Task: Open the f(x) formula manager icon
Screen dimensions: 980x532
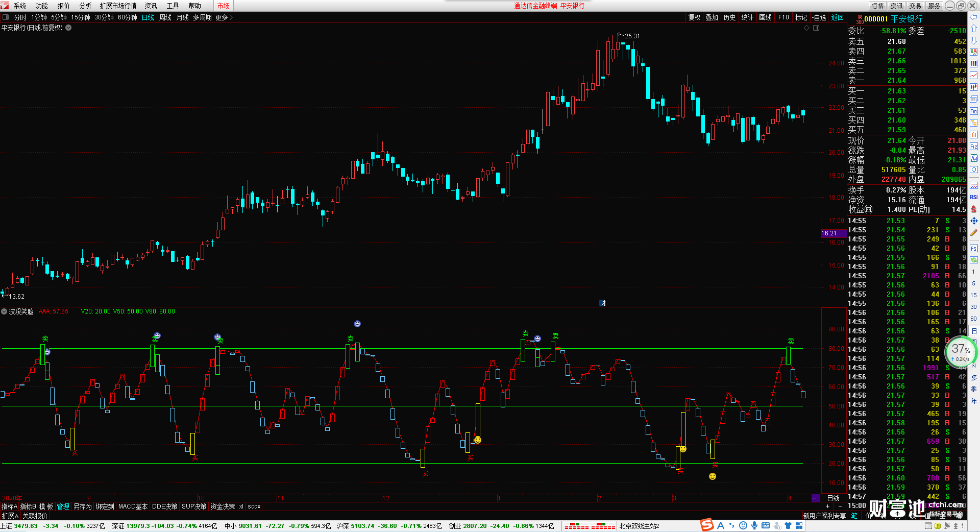Action: coord(973,158)
